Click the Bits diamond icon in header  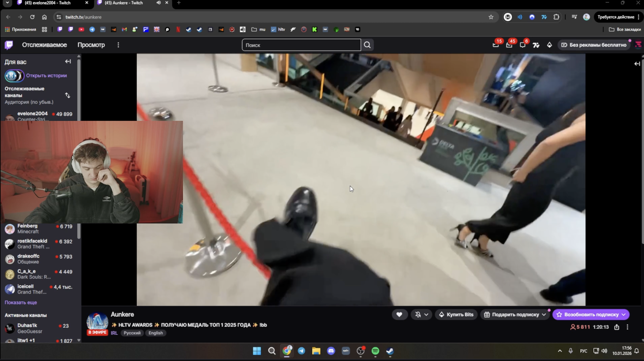pos(549,45)
